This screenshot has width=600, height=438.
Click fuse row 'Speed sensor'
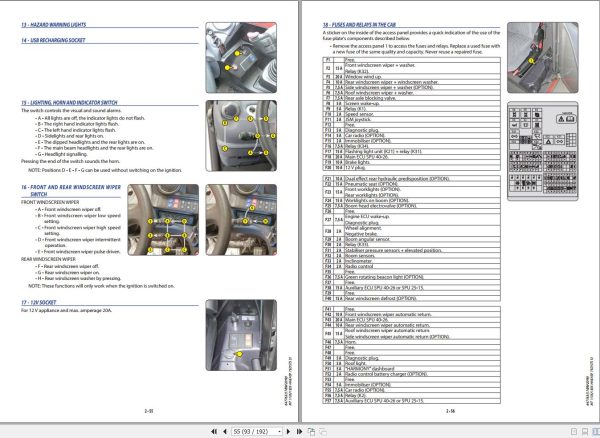412,114
